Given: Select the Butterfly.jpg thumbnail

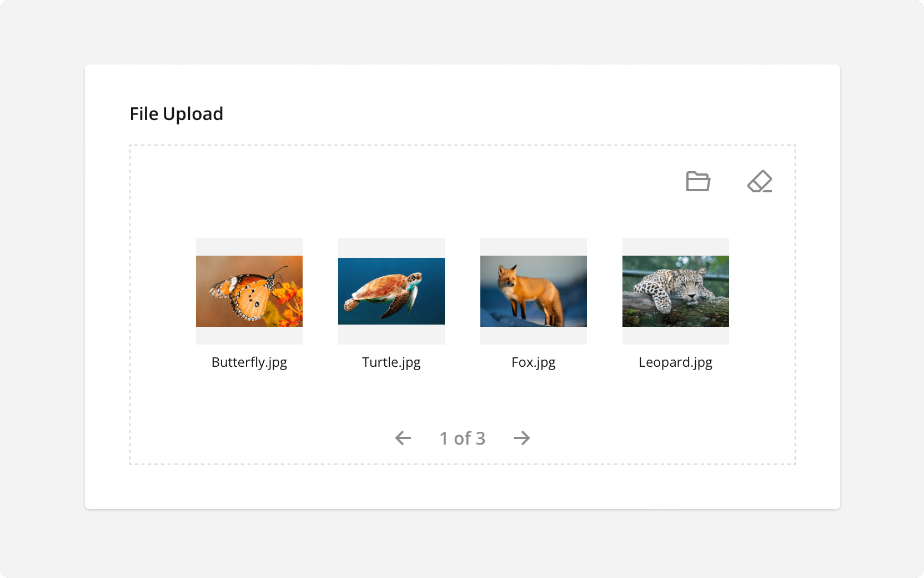Looking at the screenshot, I should click(249, 291).
